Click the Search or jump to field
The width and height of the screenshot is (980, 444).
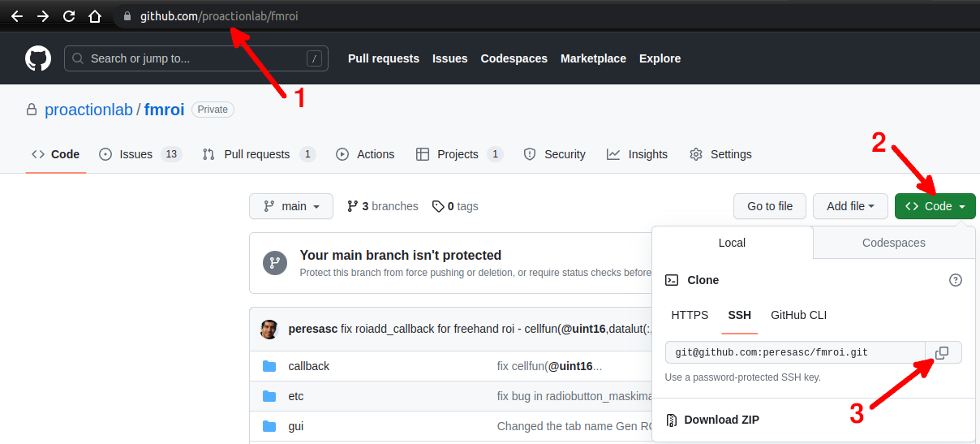196,58
